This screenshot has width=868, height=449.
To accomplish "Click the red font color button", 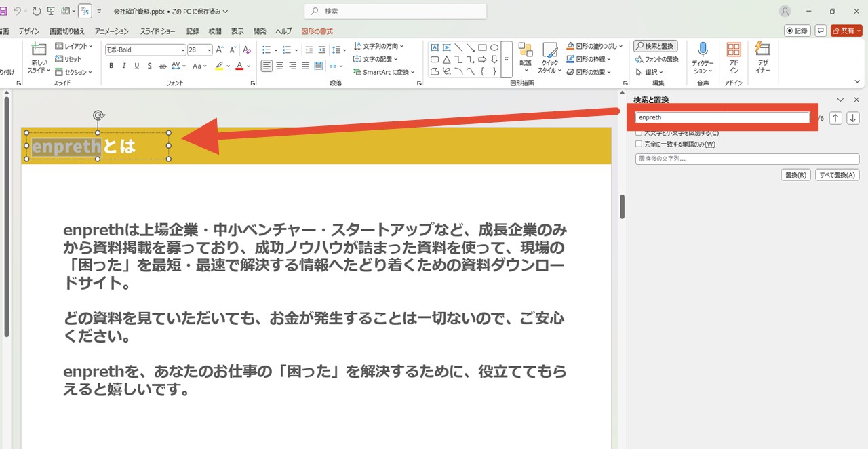I will coord(239,66).
